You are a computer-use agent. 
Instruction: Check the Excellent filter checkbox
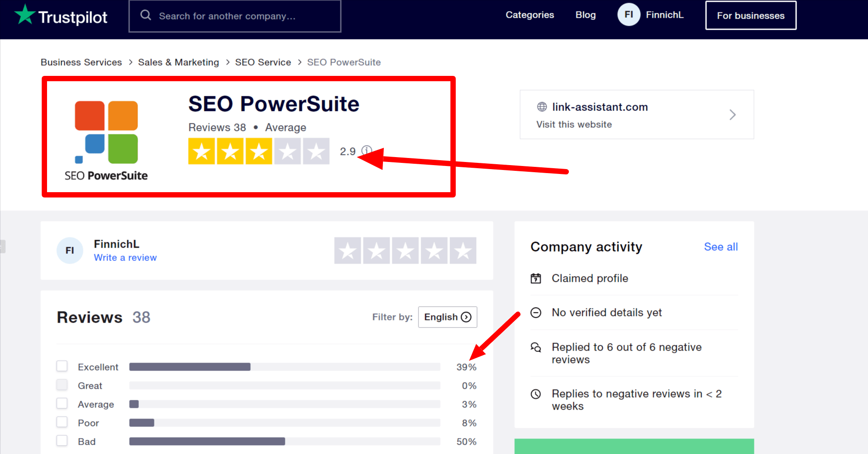(x=62, y=366)
